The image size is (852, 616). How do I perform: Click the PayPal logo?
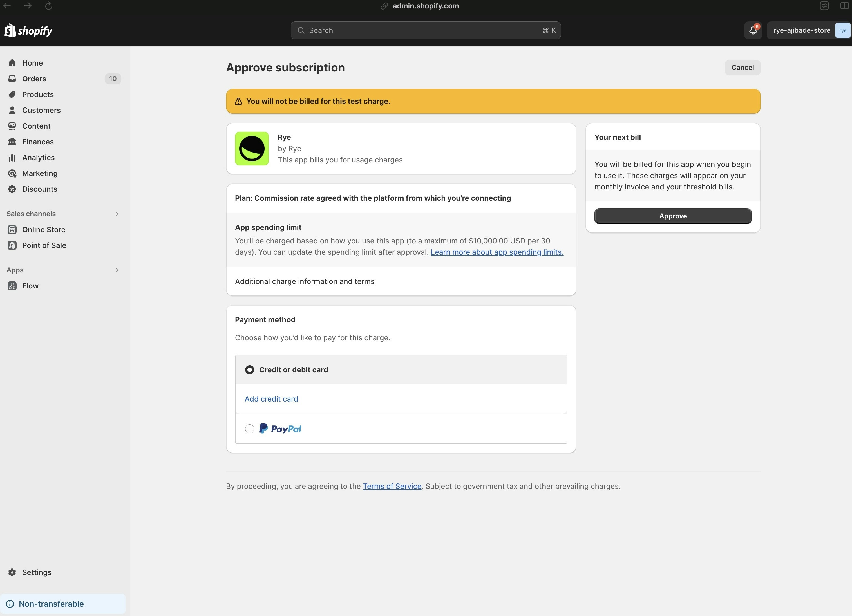point(280,429)
